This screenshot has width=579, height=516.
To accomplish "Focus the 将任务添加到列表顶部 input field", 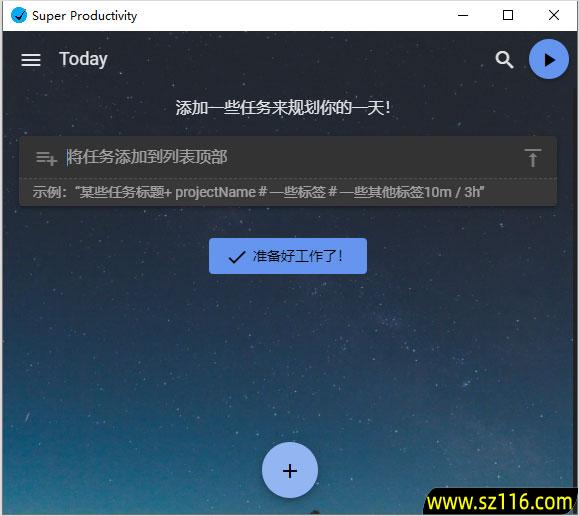I will pyautogui.click(x=288, y=157).
